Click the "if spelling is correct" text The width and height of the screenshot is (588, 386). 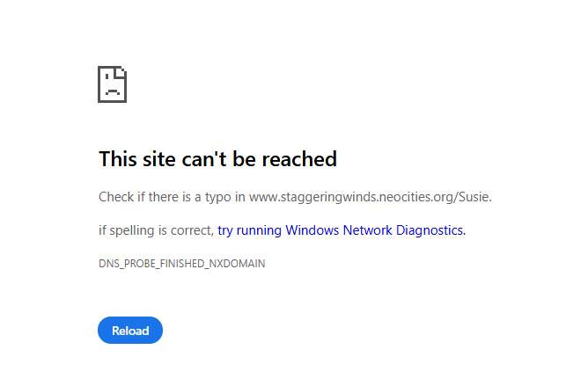coord(155,230)
